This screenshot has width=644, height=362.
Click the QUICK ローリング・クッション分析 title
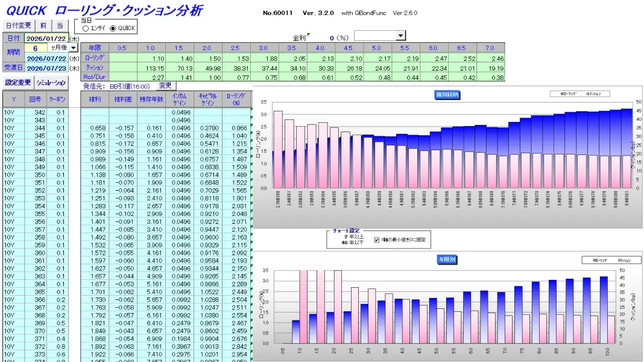coord(104,10)
